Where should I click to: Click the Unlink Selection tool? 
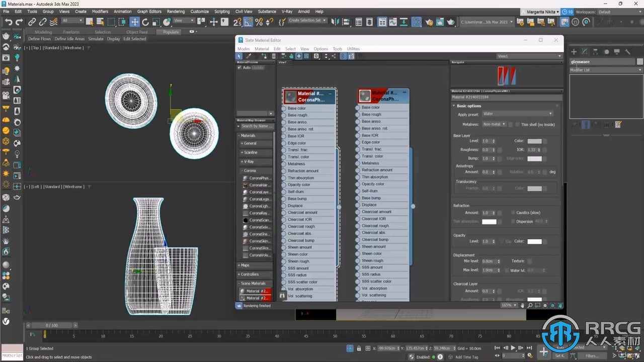coord(42,22)
